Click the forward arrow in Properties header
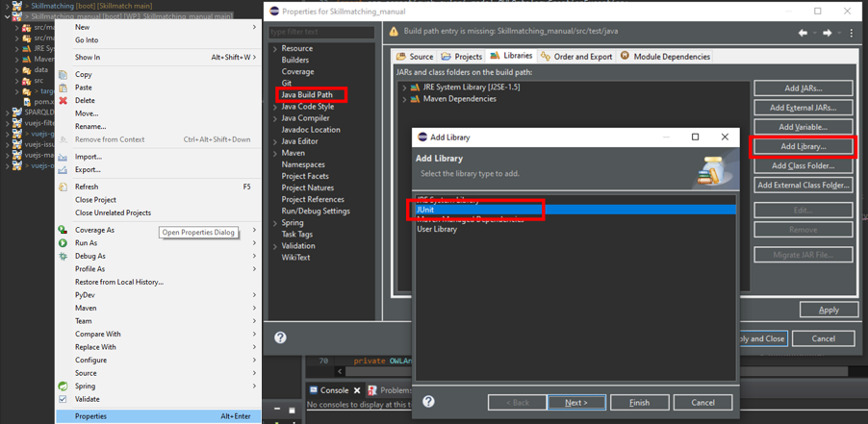 [x=827, y=33]
